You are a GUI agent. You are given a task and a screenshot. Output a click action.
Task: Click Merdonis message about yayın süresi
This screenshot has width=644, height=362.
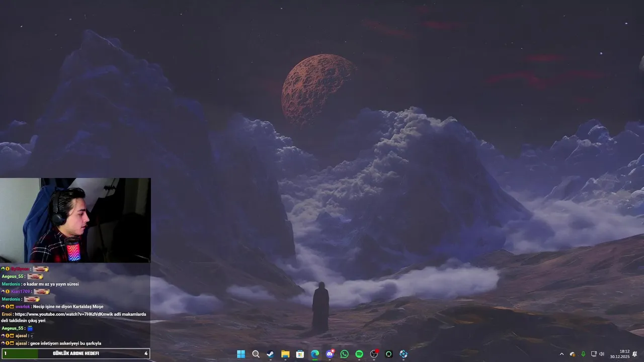tap(51, 284)
